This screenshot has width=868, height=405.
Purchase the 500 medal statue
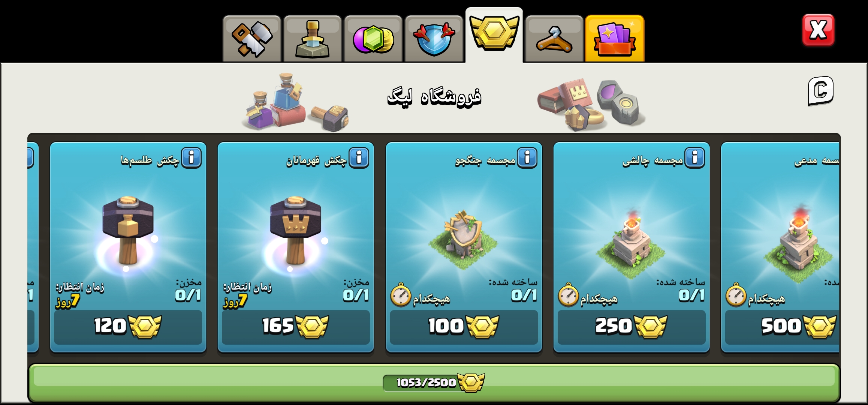coord(782,327)
